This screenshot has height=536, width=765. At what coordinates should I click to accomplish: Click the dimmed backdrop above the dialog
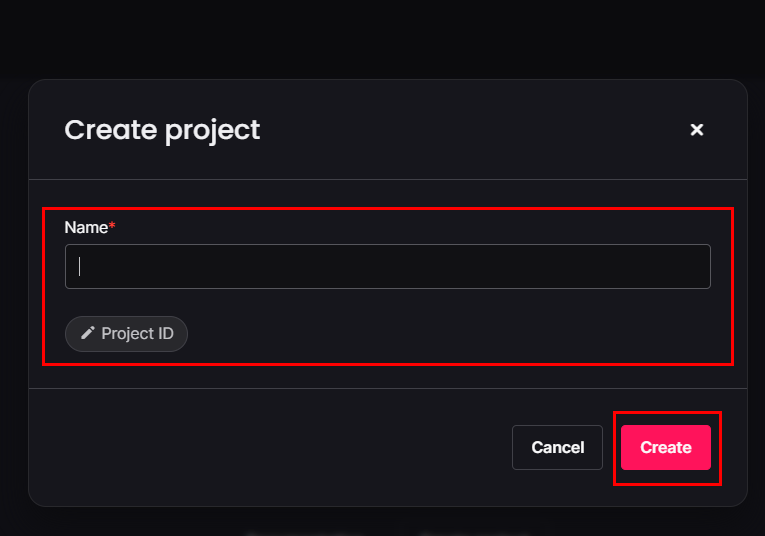tap(382, 38)
